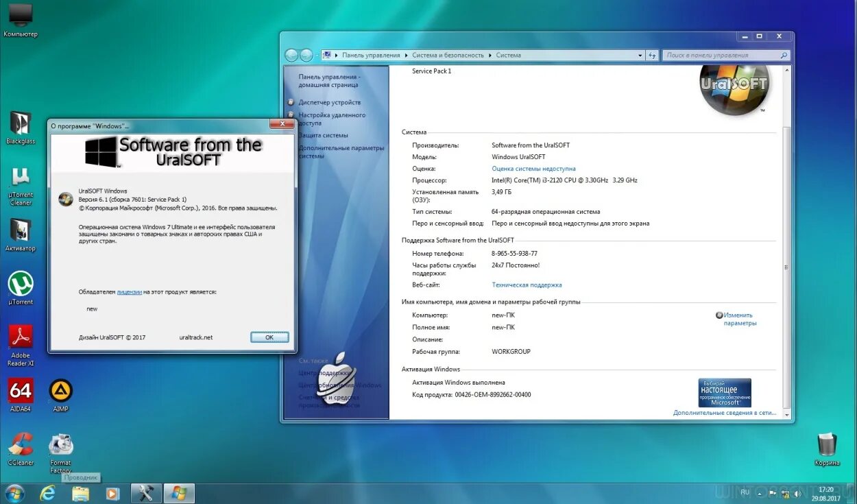Screen dimensions: 857x504
Task: Refresh the Control Panel address bar
Action: [x=652, y=56]
